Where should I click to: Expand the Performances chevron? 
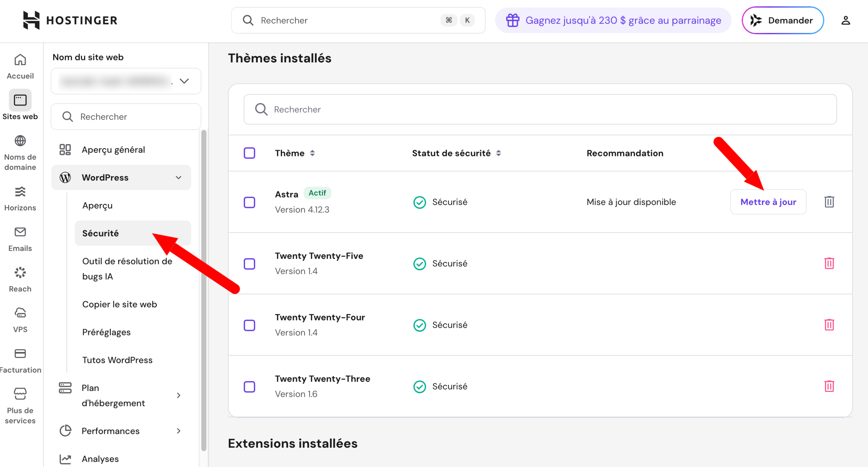pos(178,431)
